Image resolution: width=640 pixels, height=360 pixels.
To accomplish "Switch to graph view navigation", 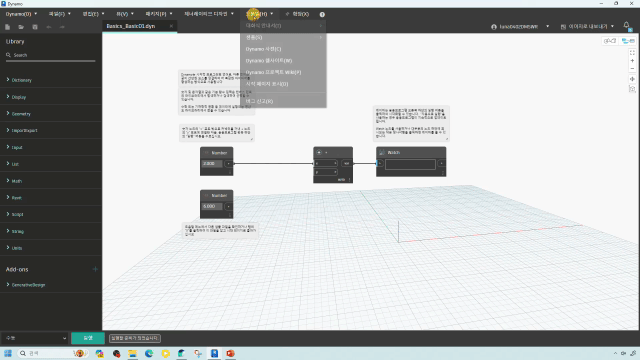I will tap(628, 41).
